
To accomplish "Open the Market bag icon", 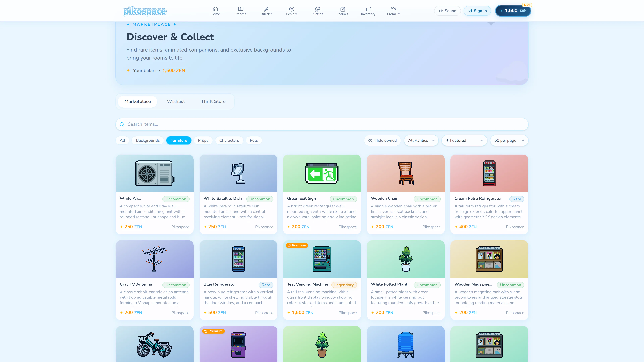I will (x=342, y=9).
